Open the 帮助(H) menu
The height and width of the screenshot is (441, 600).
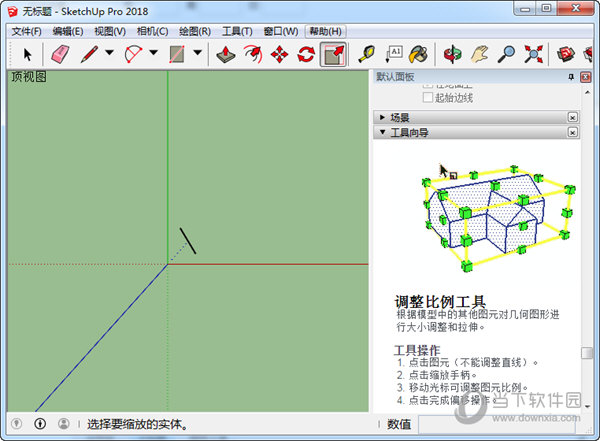325,31
